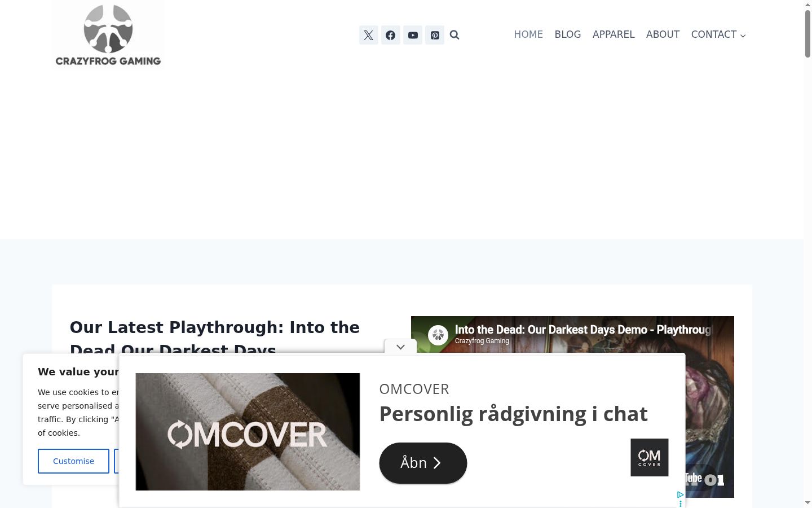
Task: Open the About menu item
Action: click(663, 34)
